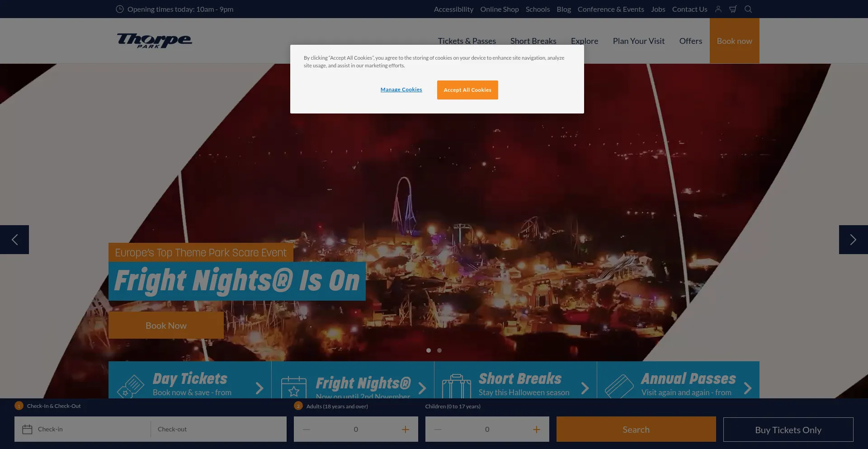Image resolution: width=868 pixels, height=449 pixels.
Task: Open the Fright Nights card arrow
Action: 422,388
